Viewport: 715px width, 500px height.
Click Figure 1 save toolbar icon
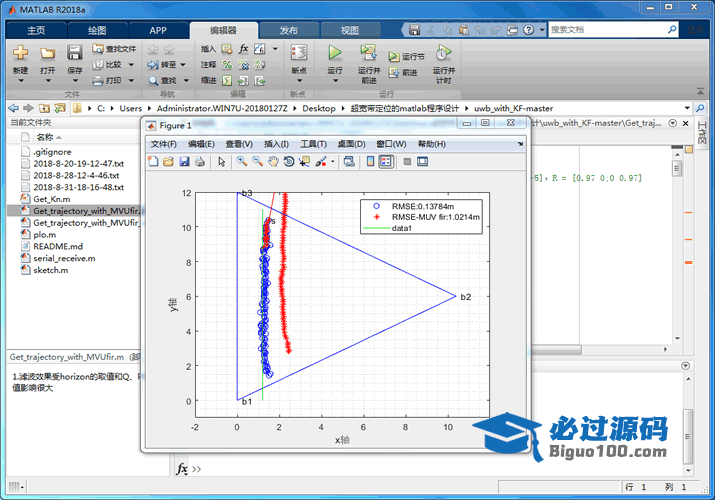tap(184, 161)
